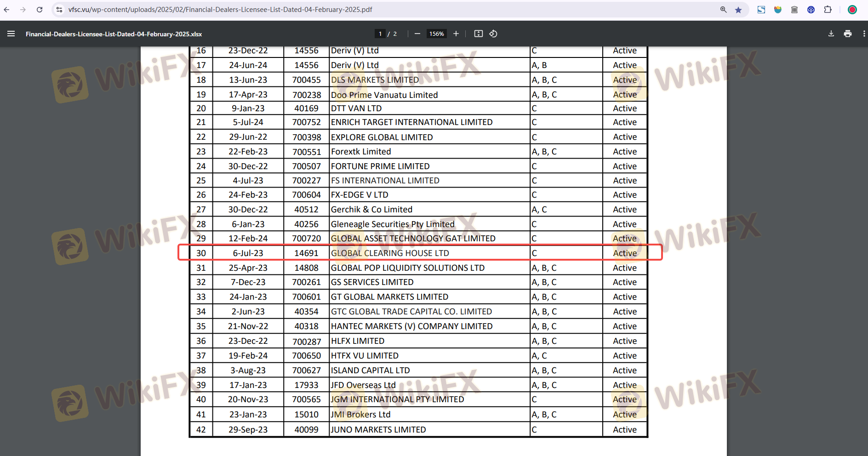This screenshot has height=456, width=868.
Task: Click the page number input field
Action: 380,34
